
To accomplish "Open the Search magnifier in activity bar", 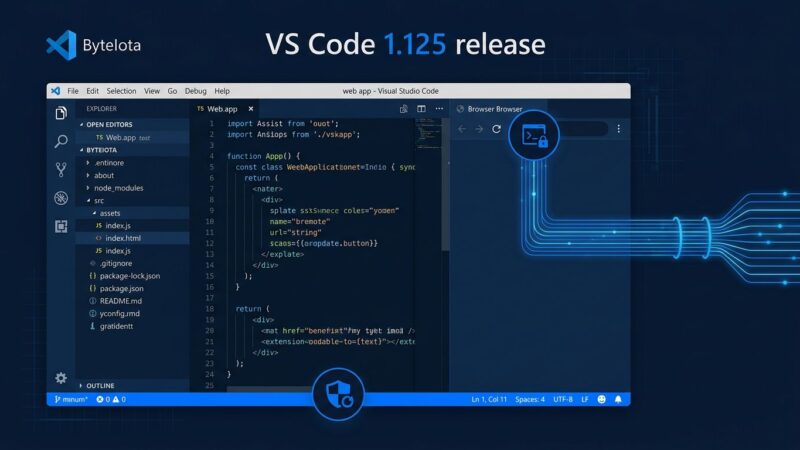I will tap(61, 141).
